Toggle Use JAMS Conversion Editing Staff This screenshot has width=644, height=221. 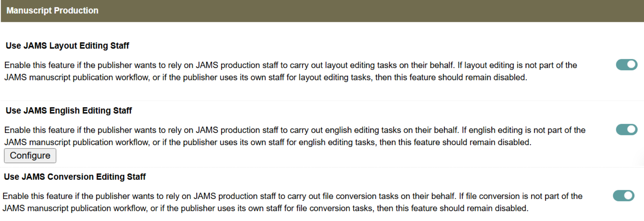(x=623, y=196)
